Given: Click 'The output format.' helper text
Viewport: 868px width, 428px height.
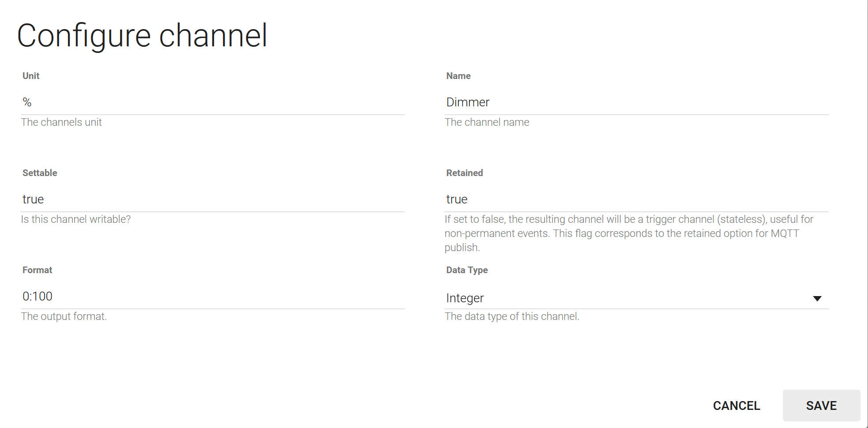Looking at the screenshot, I should pyautogui.click(x=64, y=316).
